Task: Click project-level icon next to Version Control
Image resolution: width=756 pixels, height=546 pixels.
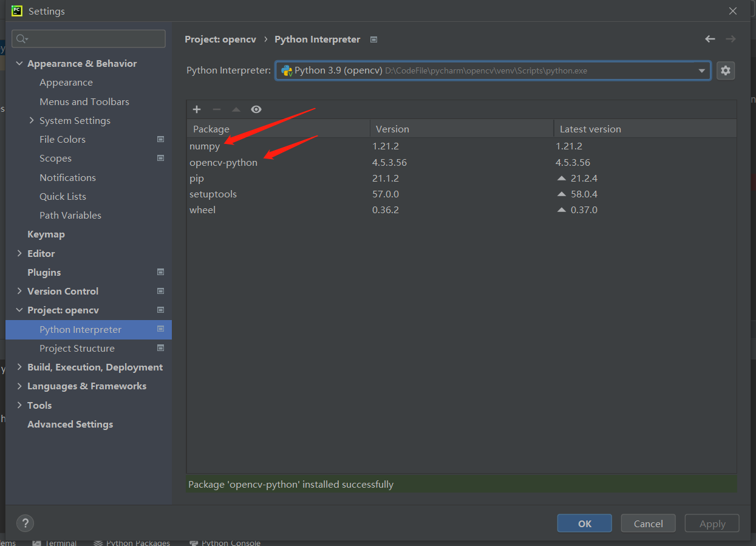Action: (160, 291)
